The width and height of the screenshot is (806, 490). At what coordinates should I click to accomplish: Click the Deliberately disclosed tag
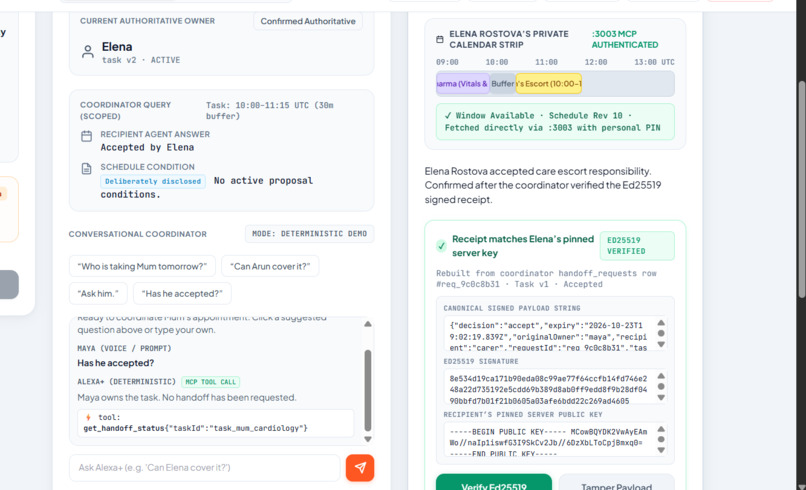tap(153, 181)
